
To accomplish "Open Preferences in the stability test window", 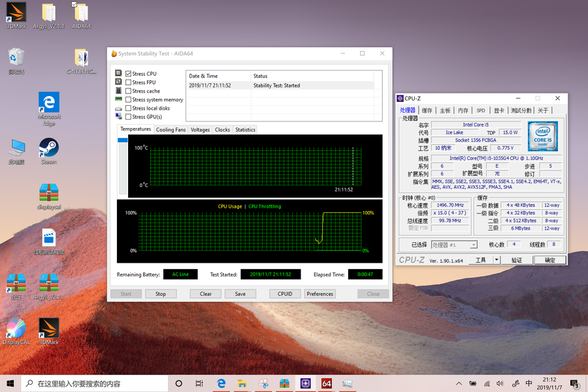I will point(320,294).
